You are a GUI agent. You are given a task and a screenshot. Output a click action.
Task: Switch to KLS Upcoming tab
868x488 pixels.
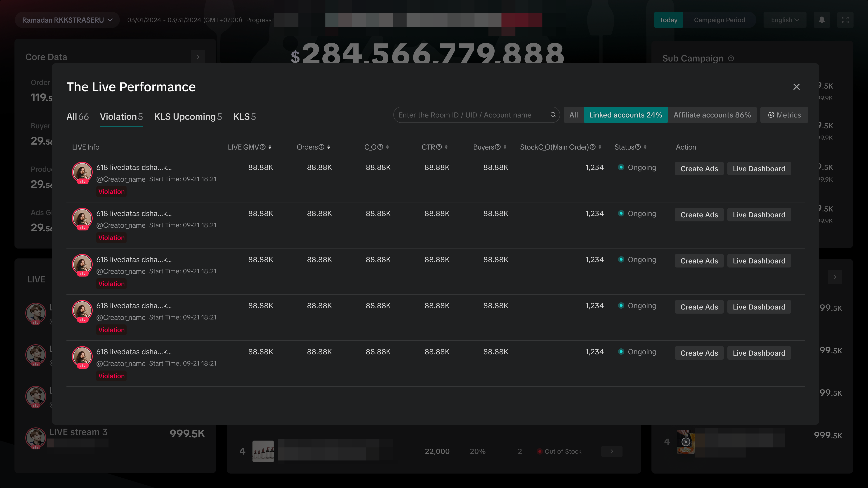[188, 117]
